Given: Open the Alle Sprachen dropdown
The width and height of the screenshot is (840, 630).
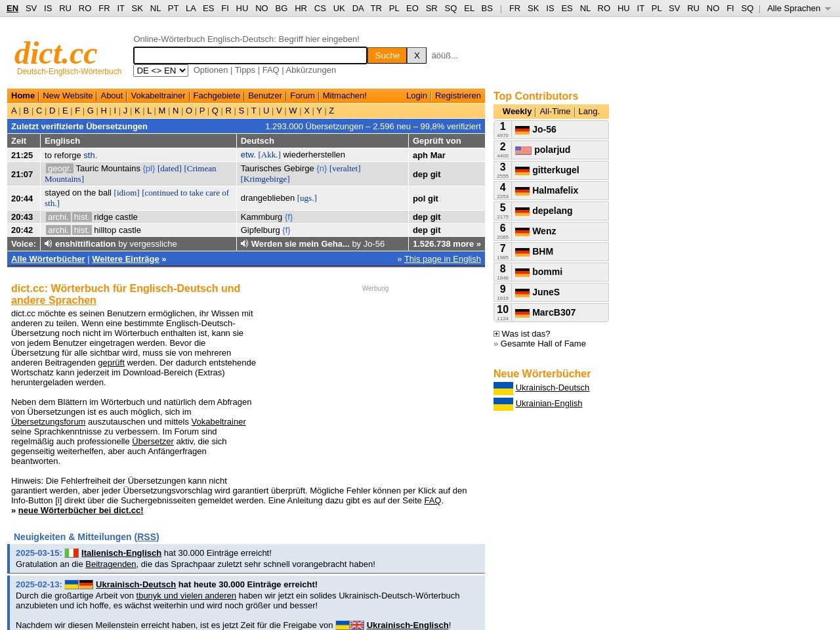Looking at the screenshot, I should [x=799, y=9].
